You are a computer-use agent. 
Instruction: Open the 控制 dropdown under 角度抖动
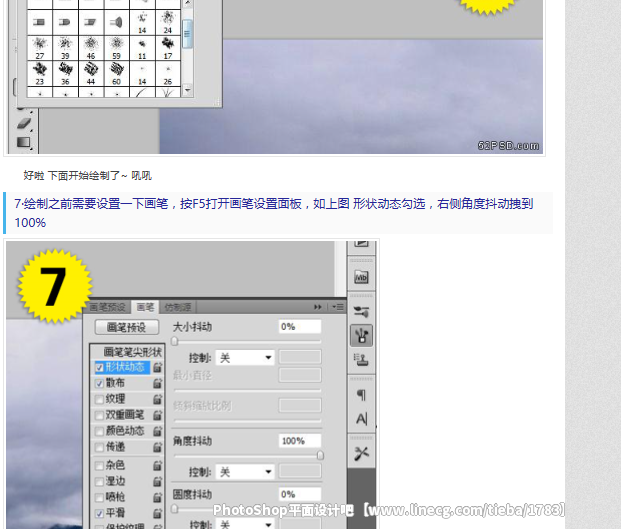(x=246, y=471)
